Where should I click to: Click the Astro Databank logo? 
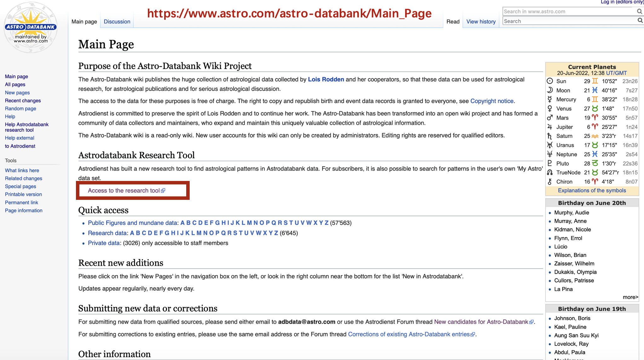(x=31, y=27)
